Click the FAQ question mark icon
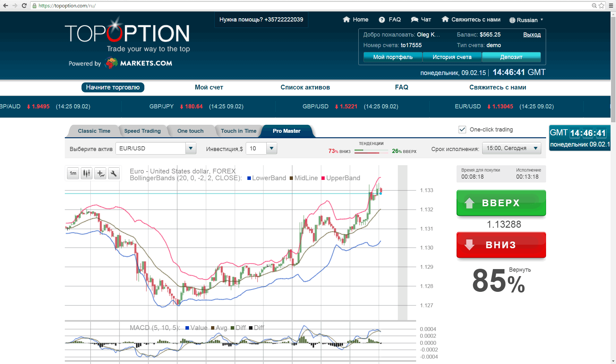 [381, 20]
